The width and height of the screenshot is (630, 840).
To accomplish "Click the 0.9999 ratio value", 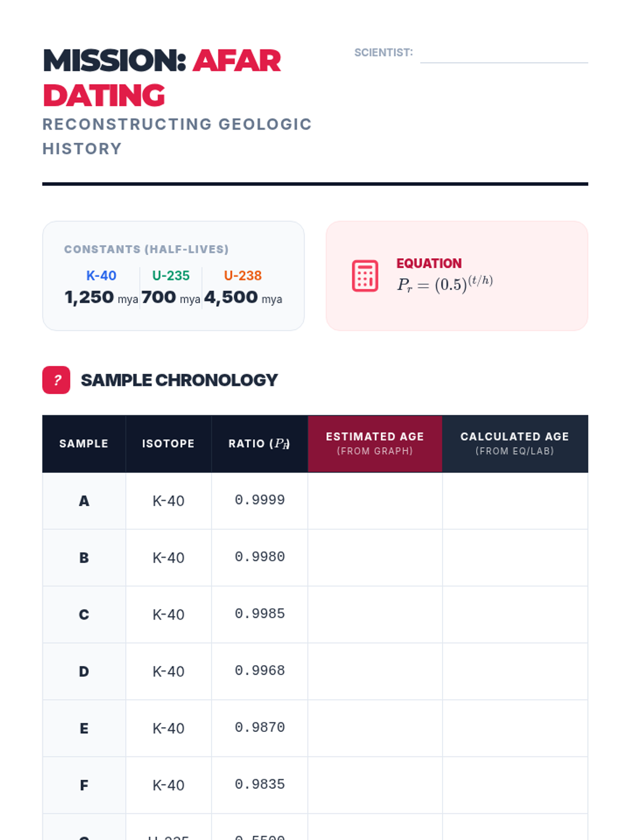I will coord(259,500).
